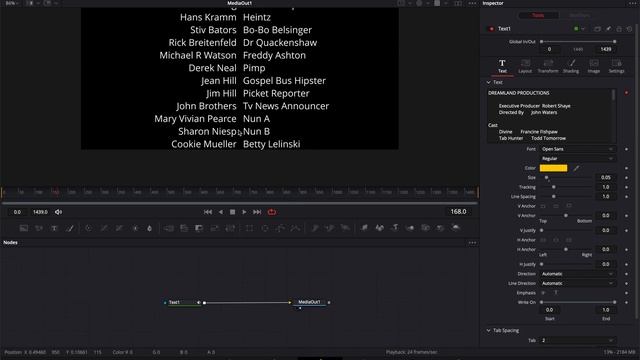Toggle keyframe dot for Line Spacing
640x360 pixels.
(627, 196)
